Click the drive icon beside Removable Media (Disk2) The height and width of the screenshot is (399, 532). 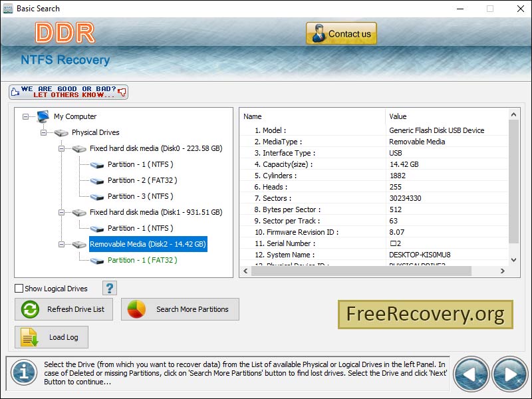point(78,244)
